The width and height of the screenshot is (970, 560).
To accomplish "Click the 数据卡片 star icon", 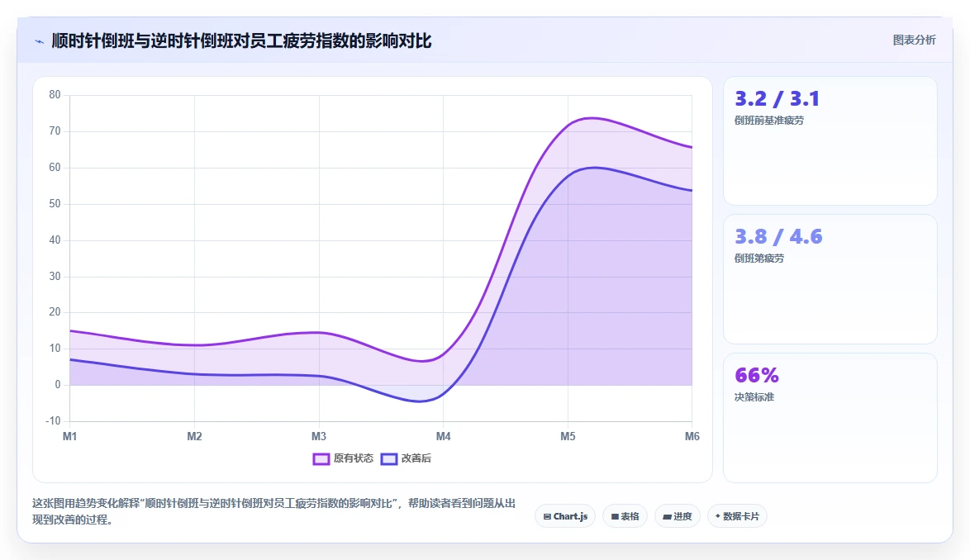I will pos(718,516).
